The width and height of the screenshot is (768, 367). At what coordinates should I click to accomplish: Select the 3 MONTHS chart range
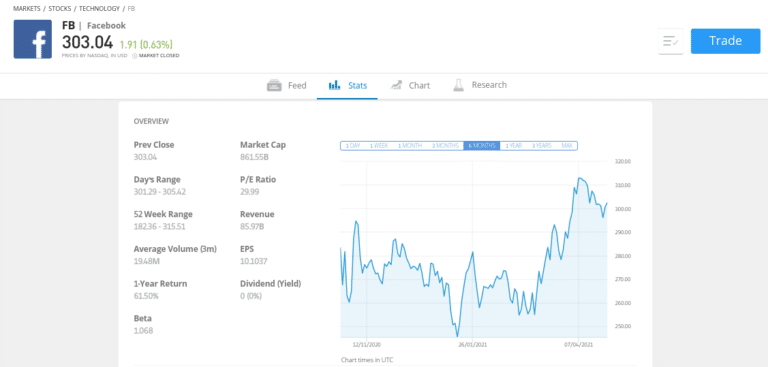(x=445, y=146)
